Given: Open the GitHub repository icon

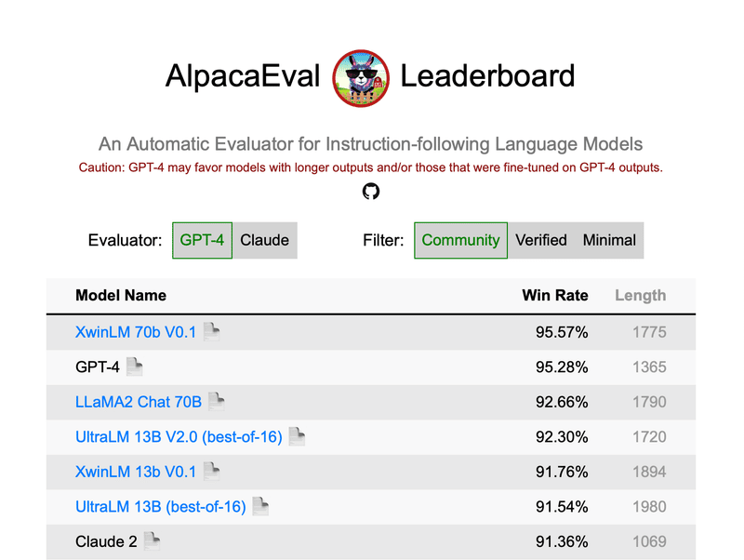Looking at the screenshot, I should click(x=371, y=192).
